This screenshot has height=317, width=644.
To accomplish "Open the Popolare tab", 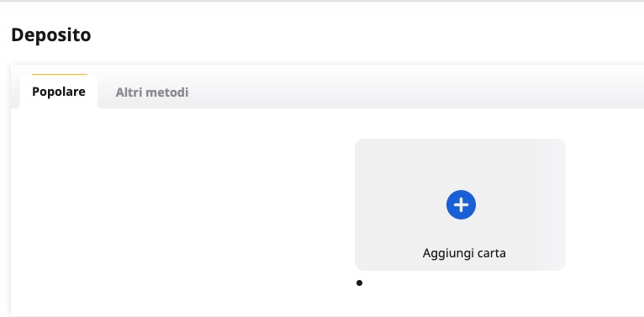I will point(59,92).
